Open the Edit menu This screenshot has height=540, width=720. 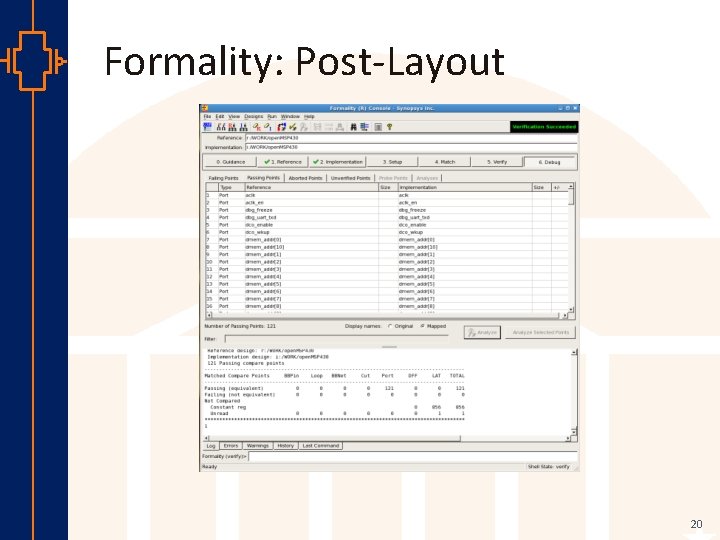220,117
